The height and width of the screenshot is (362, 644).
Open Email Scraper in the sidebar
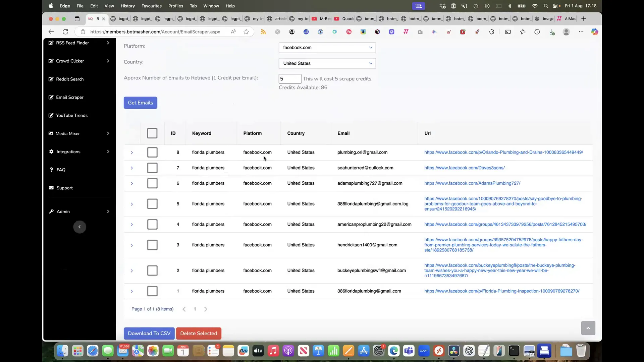(x=70, y=97)
